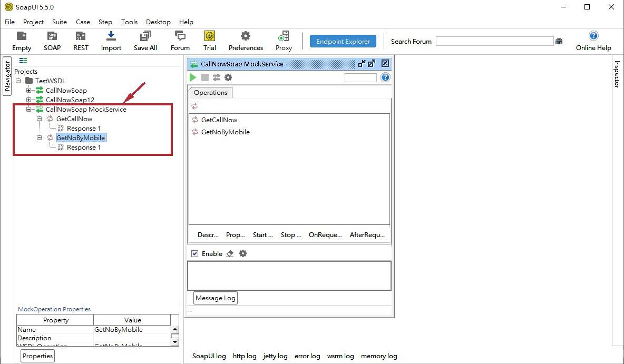Close the CallNowSoap MockService internal window

(x=385, y=64)
